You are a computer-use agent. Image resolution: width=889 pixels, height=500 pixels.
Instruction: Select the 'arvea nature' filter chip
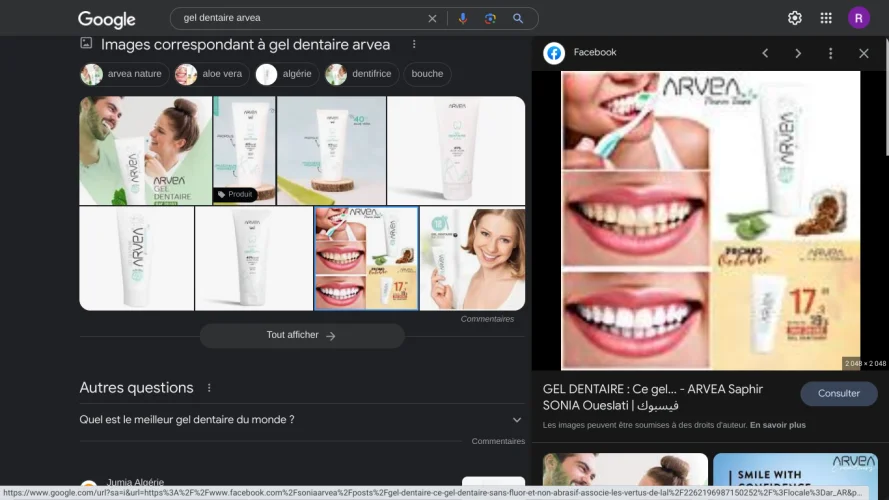[x=123, y=74]
